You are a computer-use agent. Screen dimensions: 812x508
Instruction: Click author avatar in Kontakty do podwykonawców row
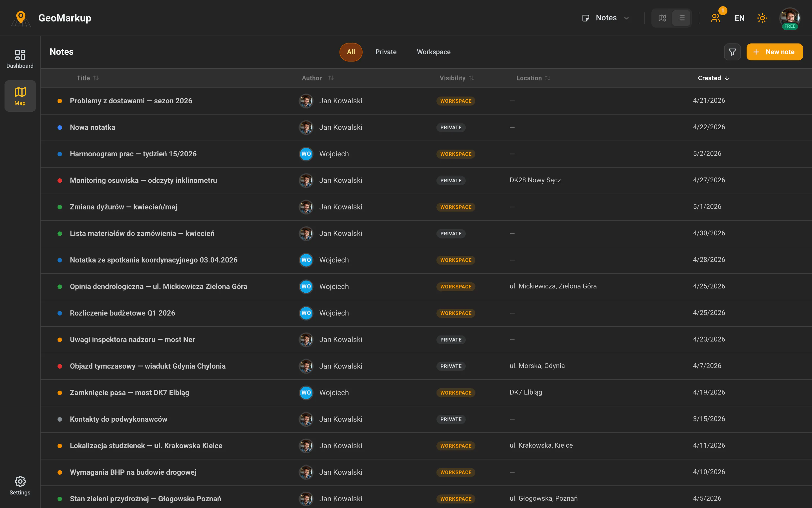306,419
